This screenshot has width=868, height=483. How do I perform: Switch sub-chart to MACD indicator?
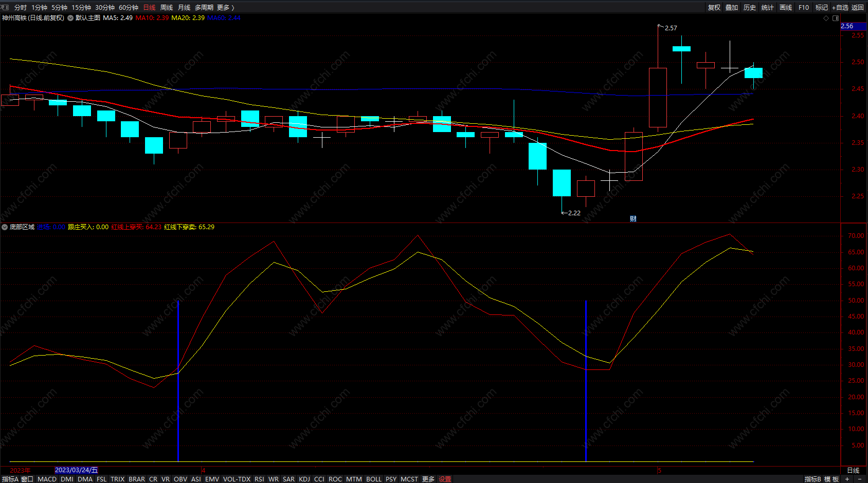pyautogui.click(x=47, y=479)
